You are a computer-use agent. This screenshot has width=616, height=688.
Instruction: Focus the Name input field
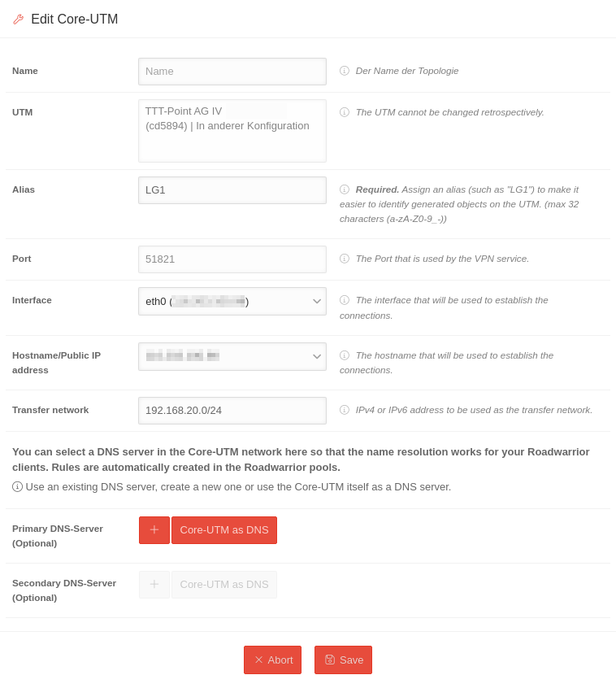coord(232,72)
